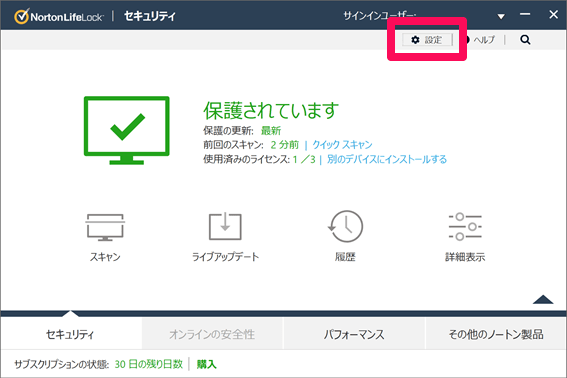567x378 pixels.
Task: Open その他のノートン製品 tab
Action: coord(496,334)
